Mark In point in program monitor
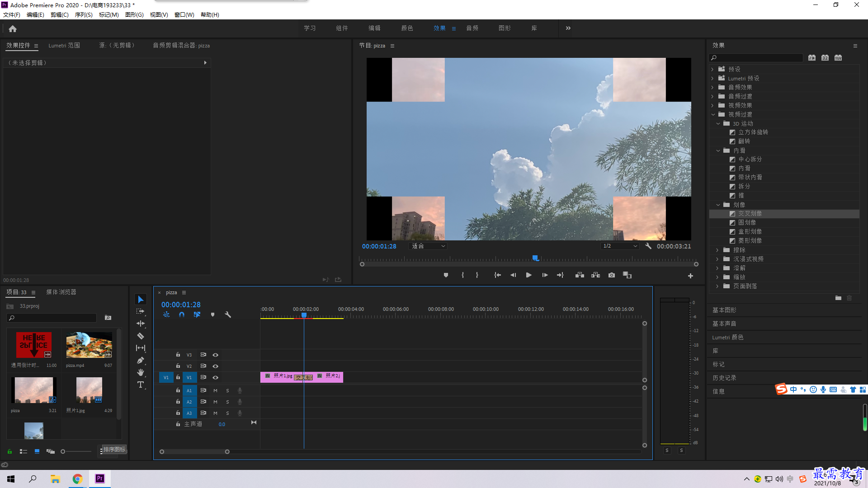 (x=462, y=275)
